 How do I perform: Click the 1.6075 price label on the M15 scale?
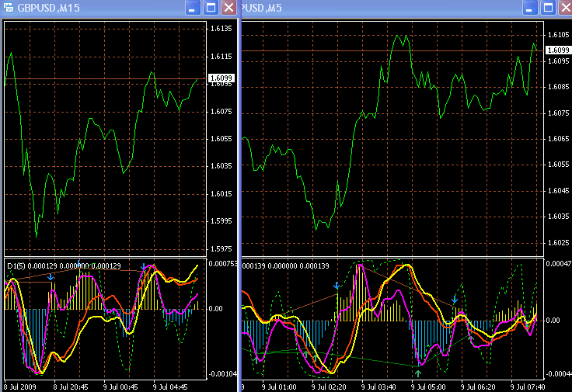click(x=221, y=112)
